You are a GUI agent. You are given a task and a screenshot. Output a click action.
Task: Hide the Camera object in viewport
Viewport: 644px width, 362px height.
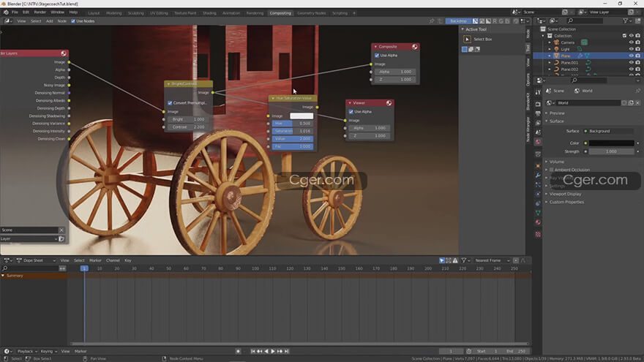click(x=632, y=42)
